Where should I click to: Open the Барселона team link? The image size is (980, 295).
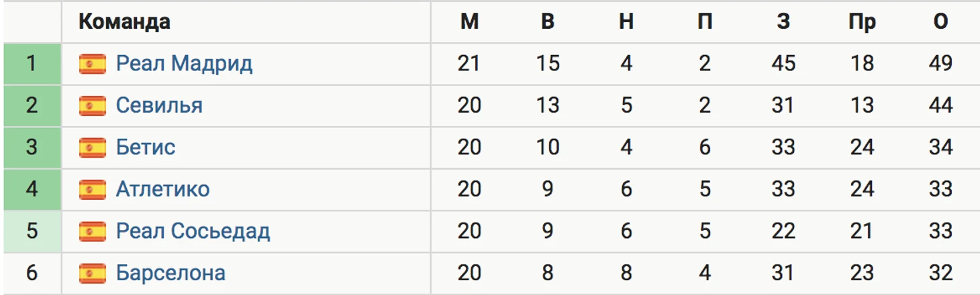click(170, 274)
